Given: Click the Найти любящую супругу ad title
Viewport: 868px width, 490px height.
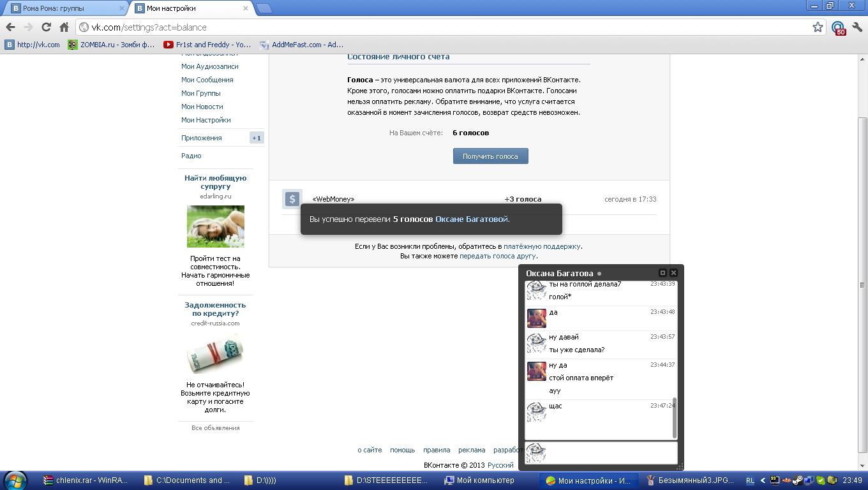Looking at the screenshot, I should (215, 182).
